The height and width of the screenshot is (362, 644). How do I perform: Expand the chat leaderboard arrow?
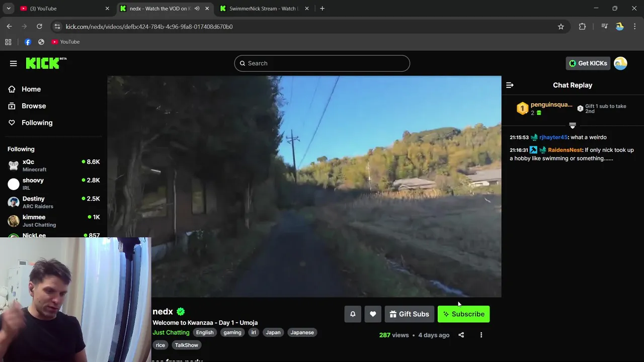(572, 125)
